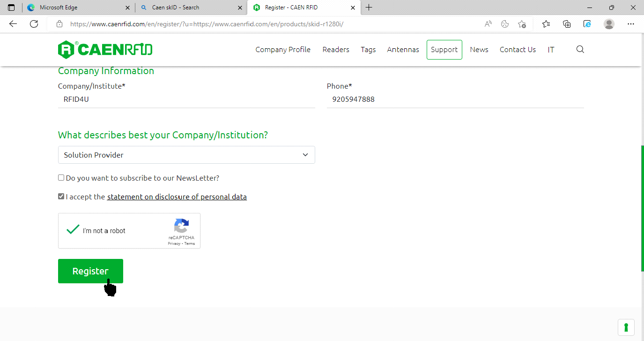Open the statement on disclosure of personal data link
The image size is (644, 341).
pyautogui.click(x=177, y=197)
